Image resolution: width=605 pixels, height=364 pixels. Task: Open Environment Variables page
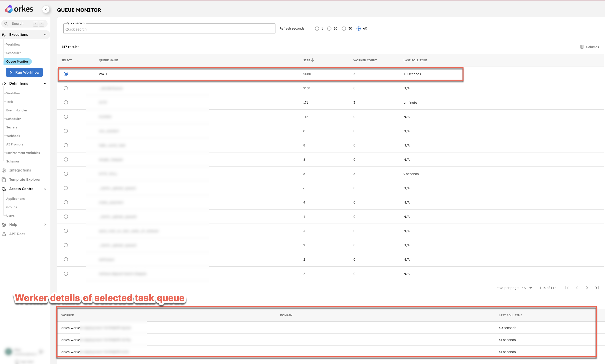[23, 153]
